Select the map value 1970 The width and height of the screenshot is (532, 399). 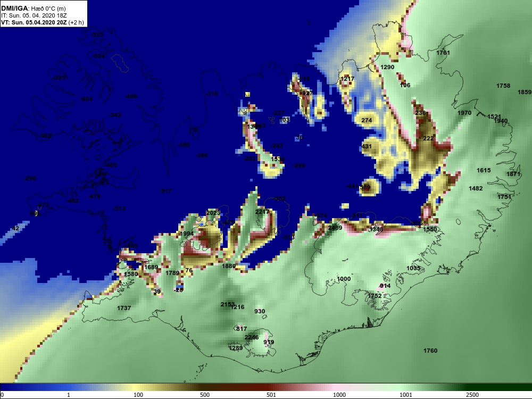464,113
